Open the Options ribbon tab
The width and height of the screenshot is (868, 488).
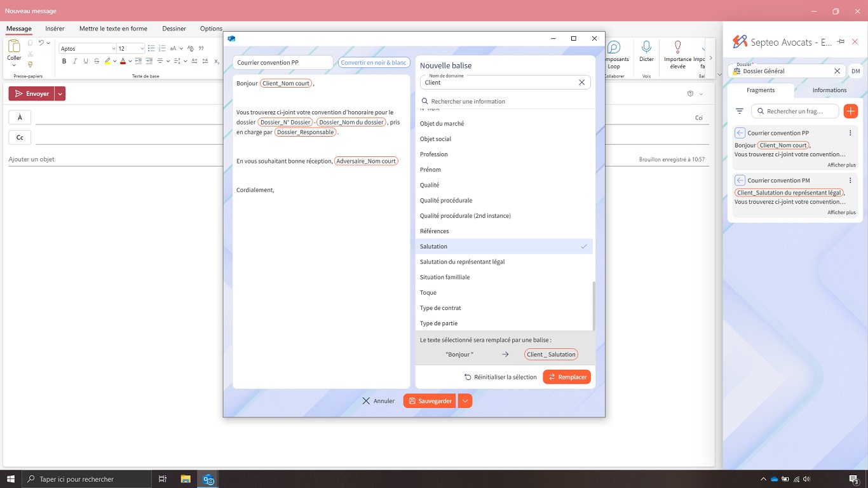(x=212, y=29)
